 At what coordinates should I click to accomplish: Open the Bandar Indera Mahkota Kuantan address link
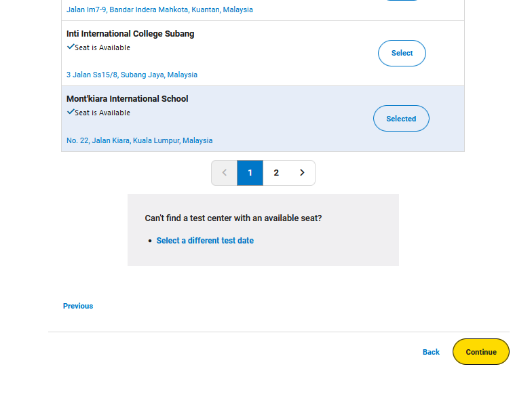159,9
